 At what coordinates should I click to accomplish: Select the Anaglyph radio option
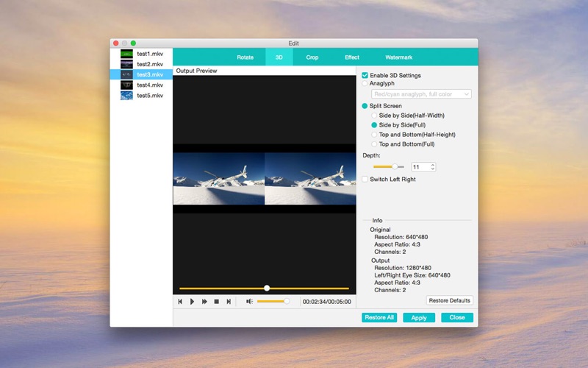[x=365, y=83]
